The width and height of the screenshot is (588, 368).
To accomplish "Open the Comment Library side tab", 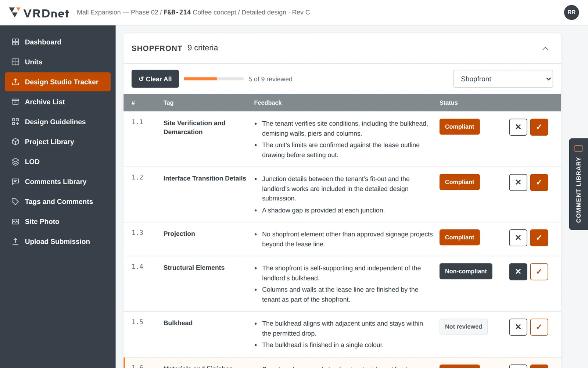I will (578, 184).
